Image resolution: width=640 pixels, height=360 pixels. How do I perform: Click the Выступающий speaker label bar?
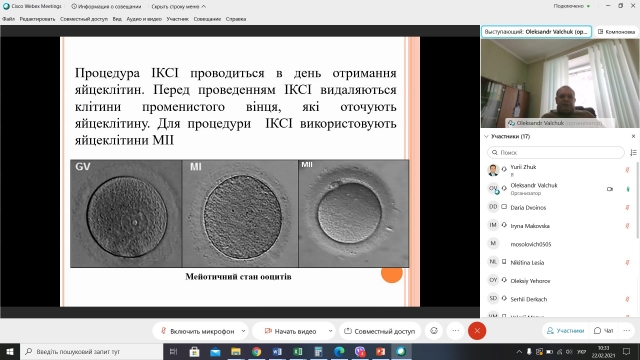click(536, 31)
